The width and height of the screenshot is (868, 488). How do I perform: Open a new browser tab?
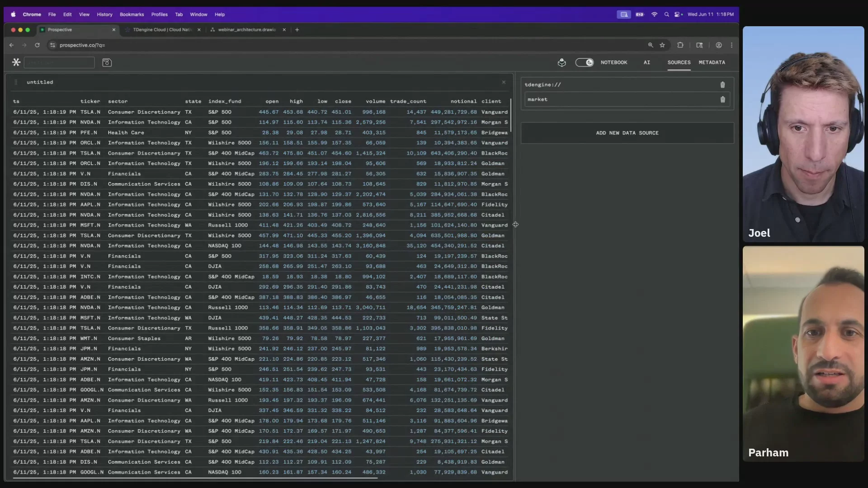pos(297,30)
